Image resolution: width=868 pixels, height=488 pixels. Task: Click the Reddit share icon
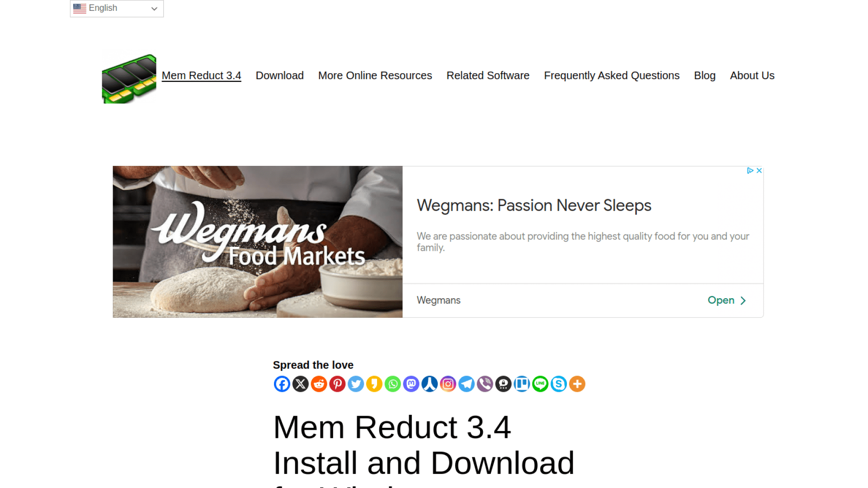pos(319,384)
